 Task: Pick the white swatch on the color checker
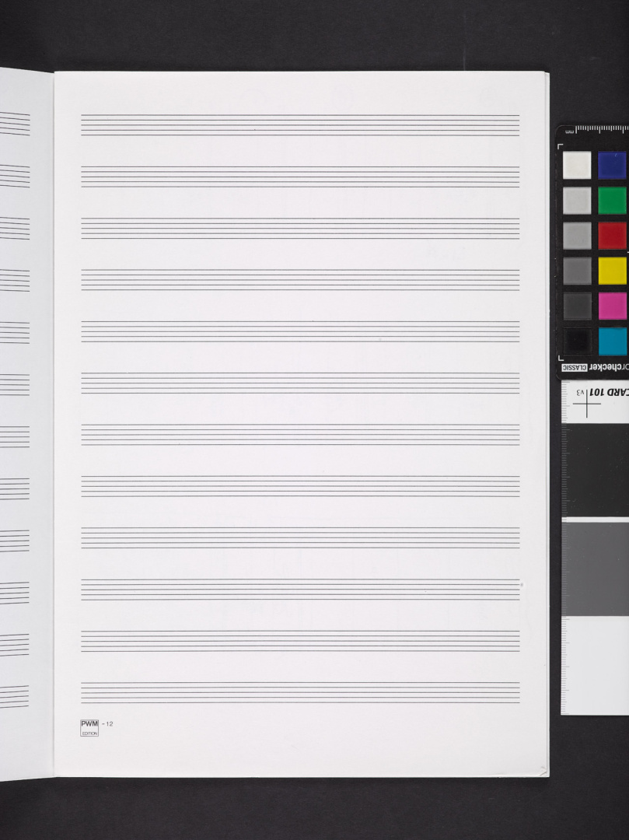pos(577,165)
